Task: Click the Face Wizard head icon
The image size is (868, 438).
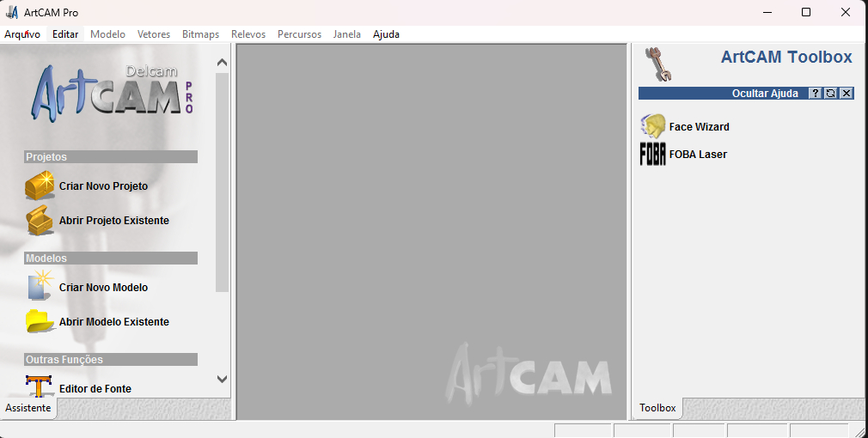Action: click(653, 126)
